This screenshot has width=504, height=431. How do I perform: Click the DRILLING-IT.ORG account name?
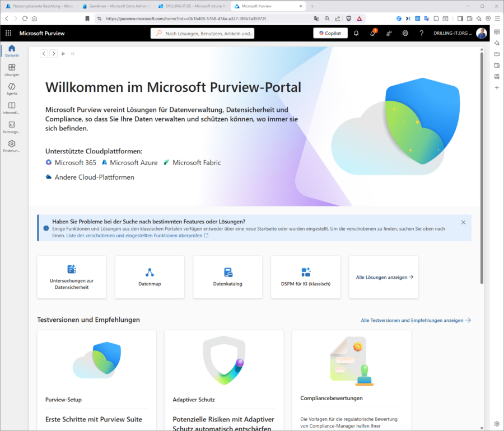[x=452, y=33]
